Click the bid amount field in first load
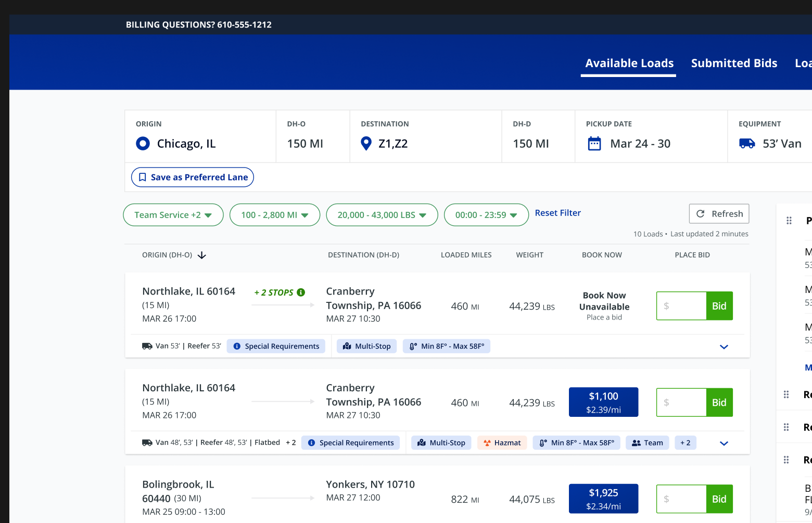812x523 pixels. click(x=681, y=306)
